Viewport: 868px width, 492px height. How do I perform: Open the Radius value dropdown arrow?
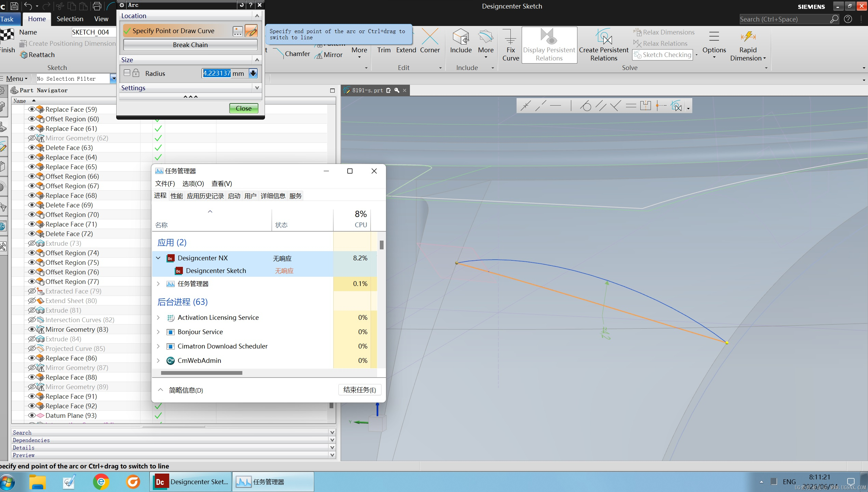coord(253,73)
